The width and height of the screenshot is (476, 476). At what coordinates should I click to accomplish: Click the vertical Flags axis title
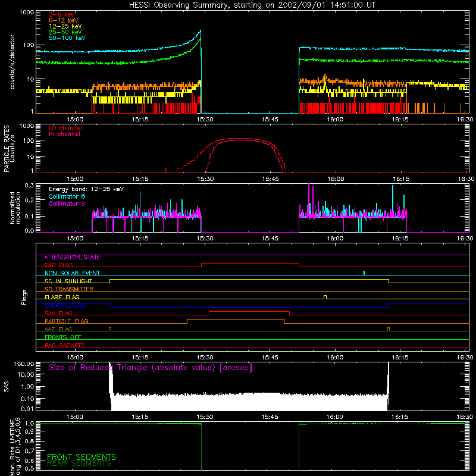[24, 297]
